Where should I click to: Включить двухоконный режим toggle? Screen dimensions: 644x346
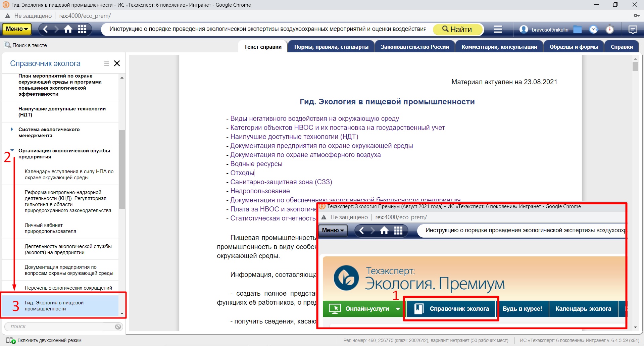tap(44, 340)
